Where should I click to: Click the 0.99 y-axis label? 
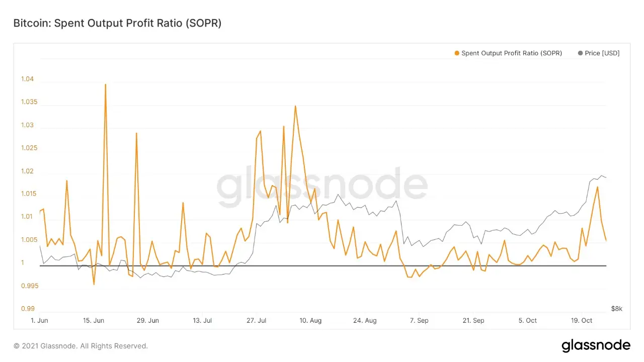coord(27,309)
